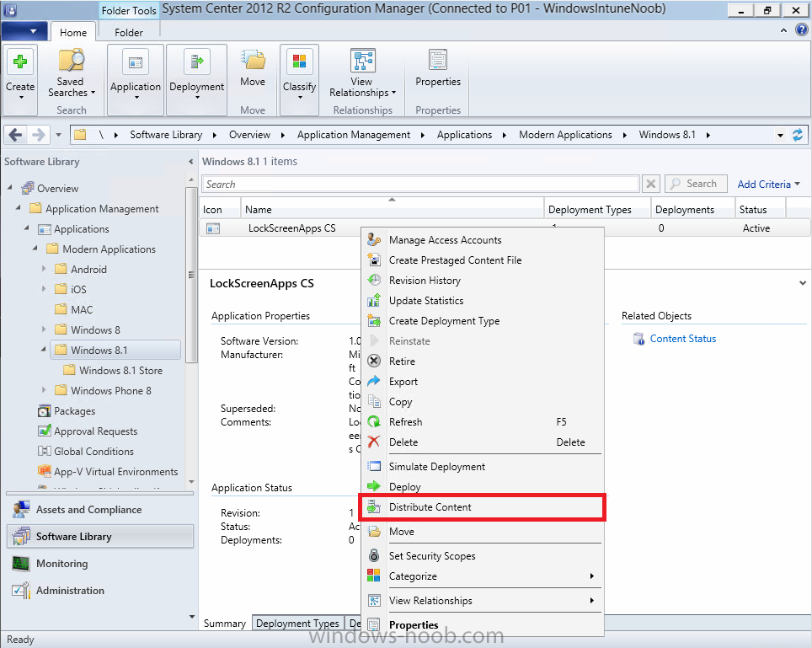Click the back navigation arrow

(15, 135)
